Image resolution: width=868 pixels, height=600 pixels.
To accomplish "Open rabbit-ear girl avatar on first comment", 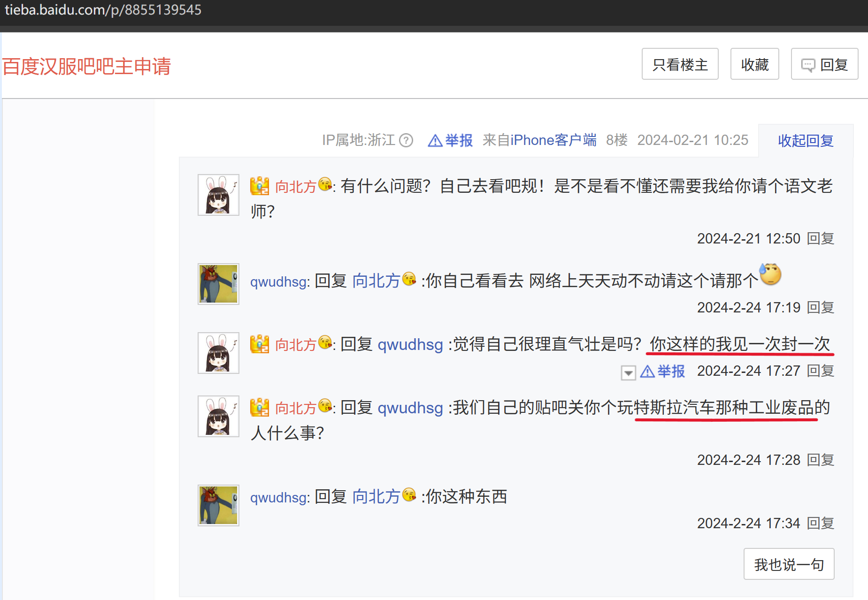I will [218, 195].
